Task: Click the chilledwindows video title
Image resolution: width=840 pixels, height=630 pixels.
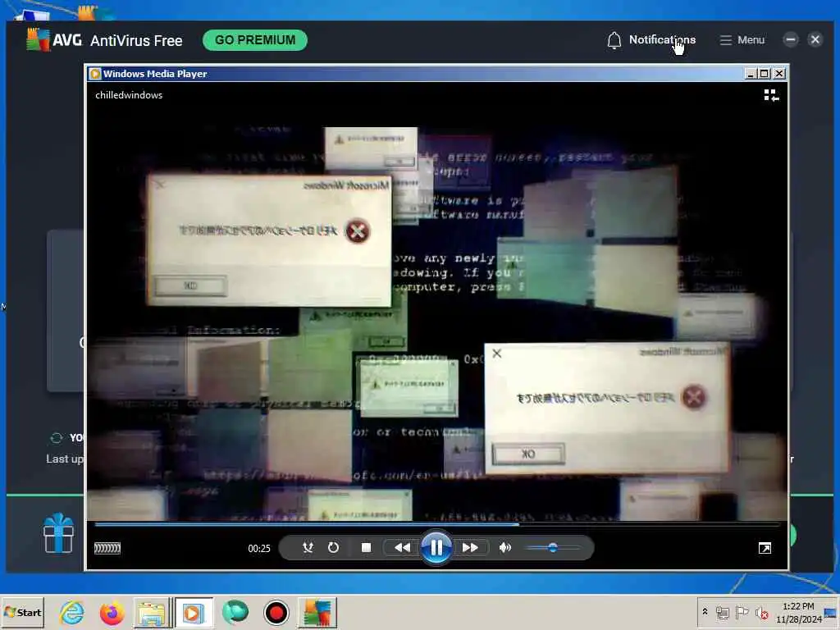Action: pyautogui.click(x=129, y=95)
